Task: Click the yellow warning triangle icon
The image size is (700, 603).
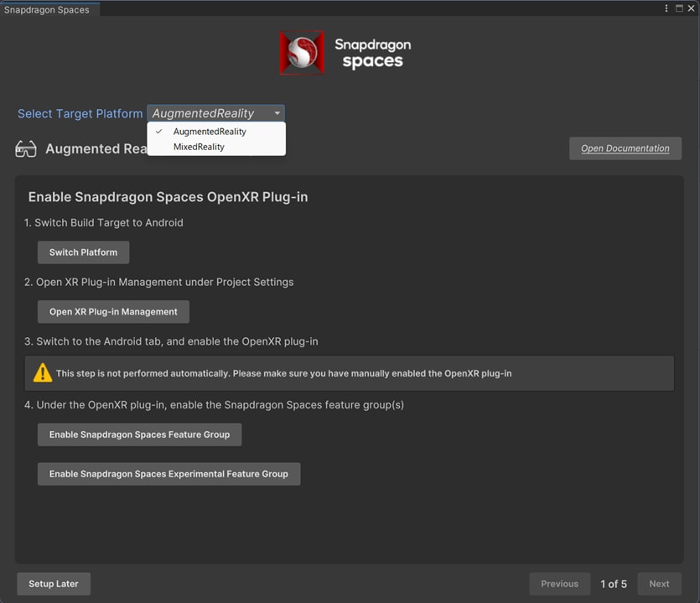Action: (43, 372)
